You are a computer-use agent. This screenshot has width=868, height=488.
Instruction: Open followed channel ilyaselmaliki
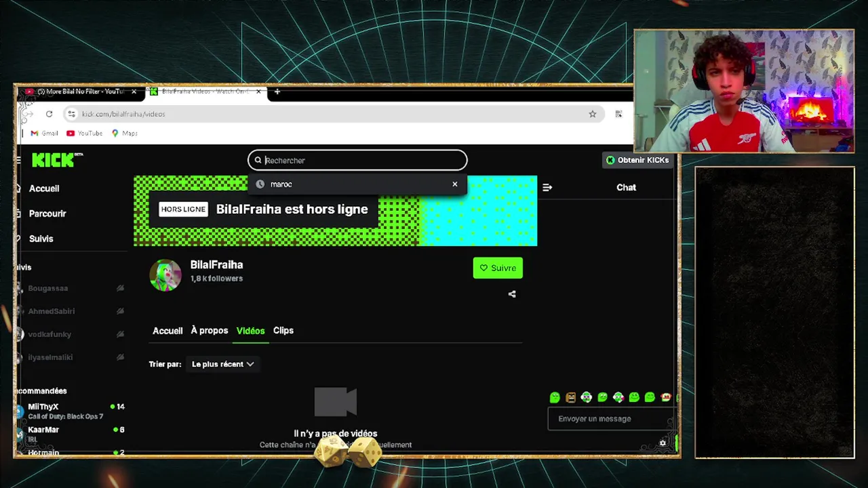pyautogui.click(x=50, y=357)
